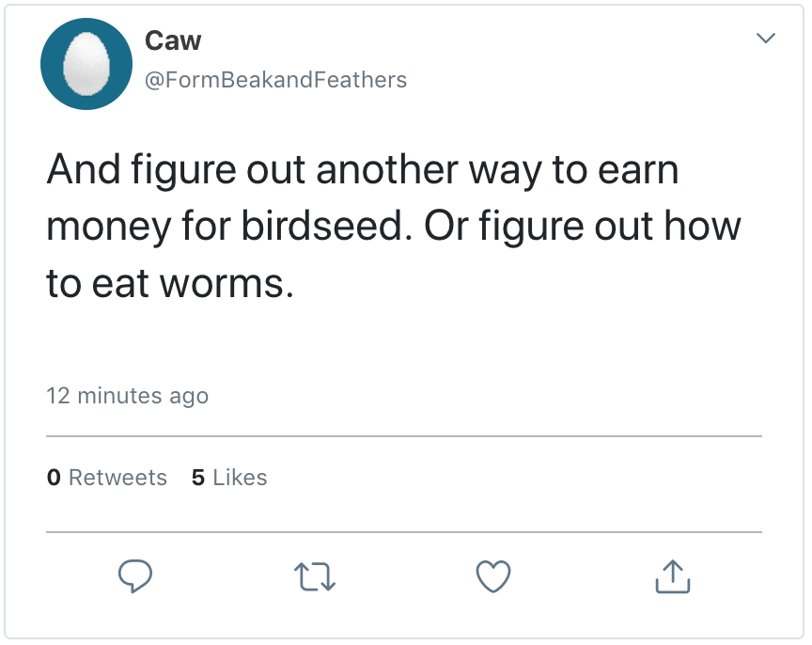The image size is (812, 645).
Task: Click the tweet text about birdseed
Action: [x=393, y=227]
